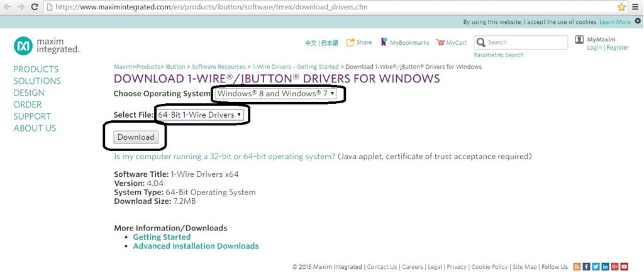The width and height of the screenshot is (644, 277).
Task: Open Advanced Installation Downloads link
Action: click(x=196, y=246)
